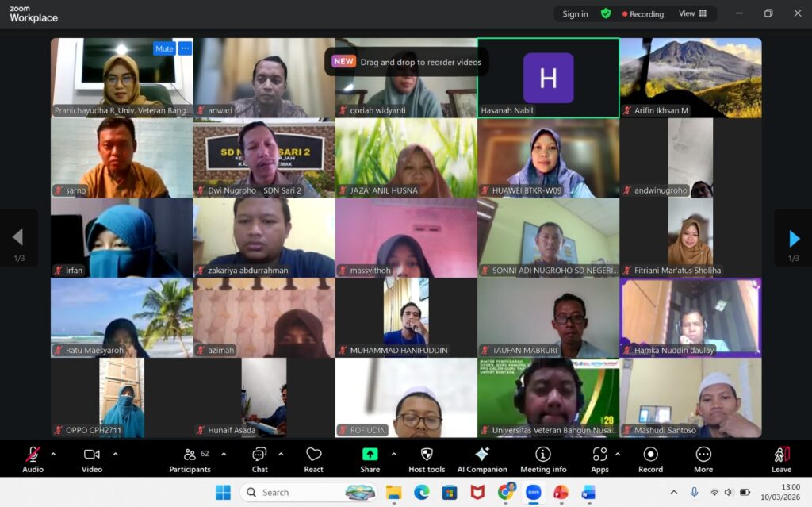
Task: Open Meeting info
Action: (543, 459)
